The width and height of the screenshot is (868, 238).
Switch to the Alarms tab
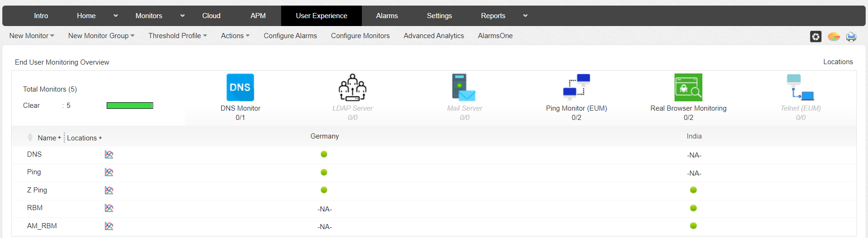387,16
